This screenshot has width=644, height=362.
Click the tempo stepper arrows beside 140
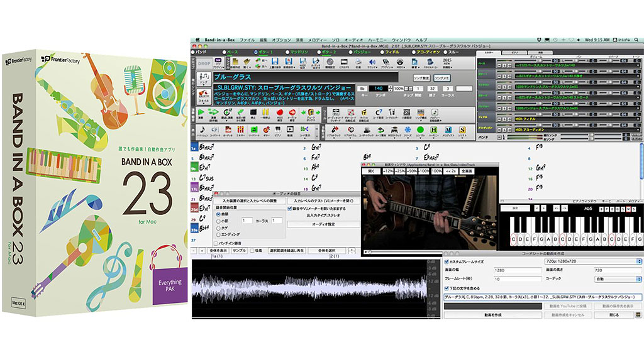point(390,89)
